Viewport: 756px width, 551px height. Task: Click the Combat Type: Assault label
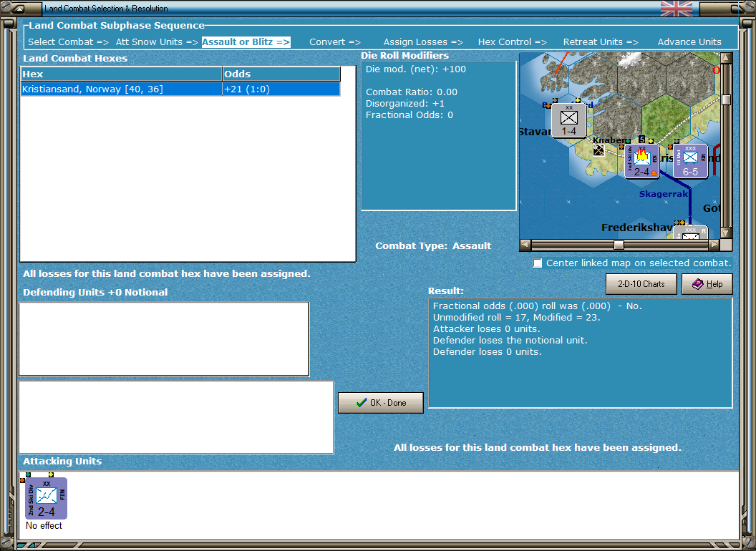pos(433,246)
